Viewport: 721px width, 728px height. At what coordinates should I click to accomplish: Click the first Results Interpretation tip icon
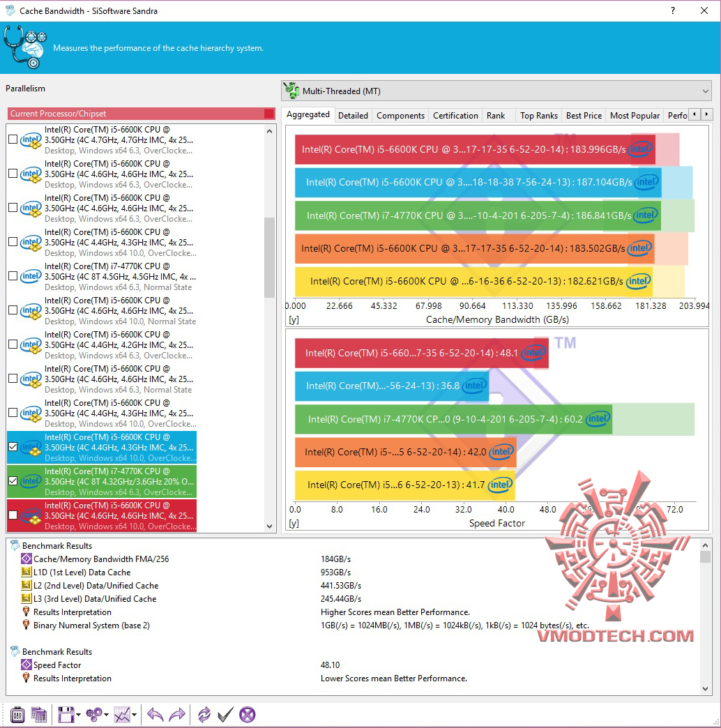point(26,612)
